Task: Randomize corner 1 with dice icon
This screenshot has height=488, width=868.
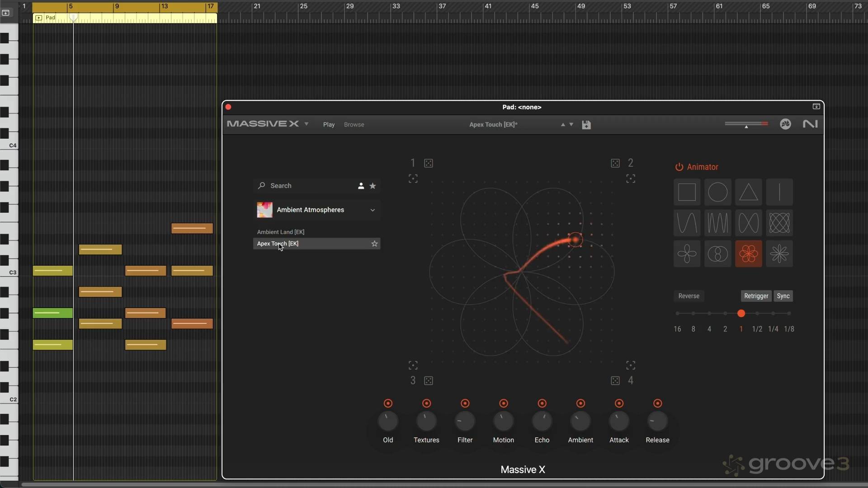Action: coord(429,163)
